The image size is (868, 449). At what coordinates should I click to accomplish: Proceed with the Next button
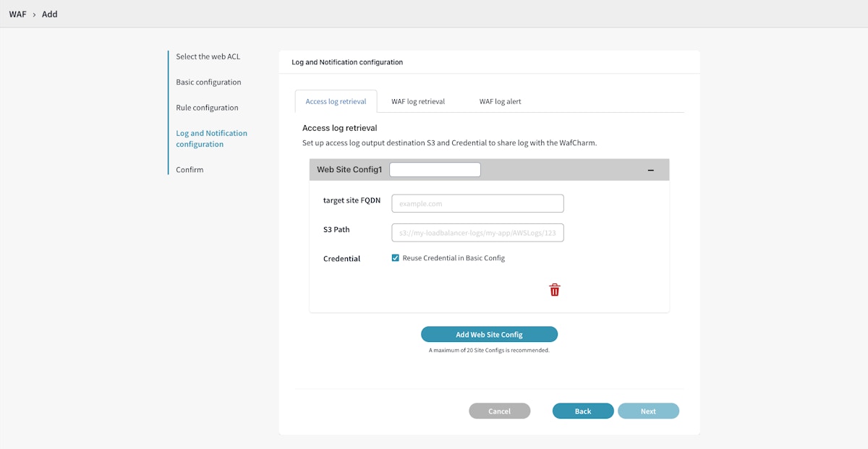tap(648, 411)
